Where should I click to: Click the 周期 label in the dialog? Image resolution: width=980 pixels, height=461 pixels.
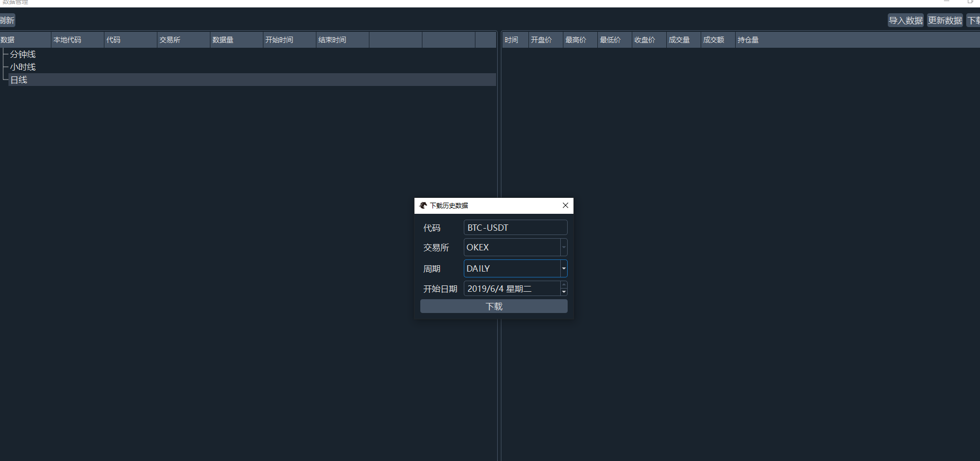(x=431, y=269)
